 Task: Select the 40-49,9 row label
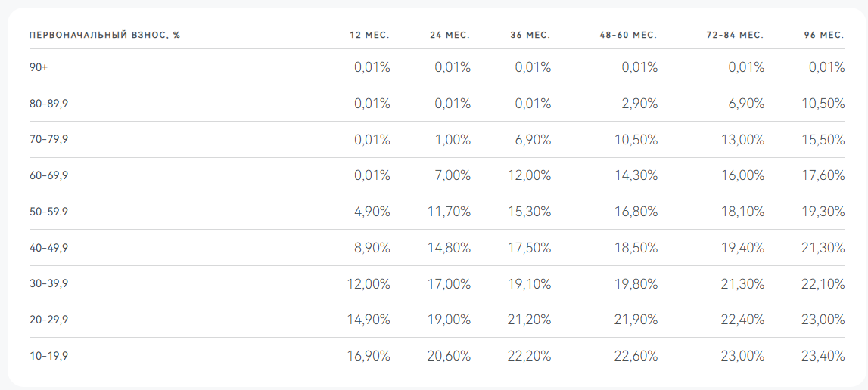[48, 247]
